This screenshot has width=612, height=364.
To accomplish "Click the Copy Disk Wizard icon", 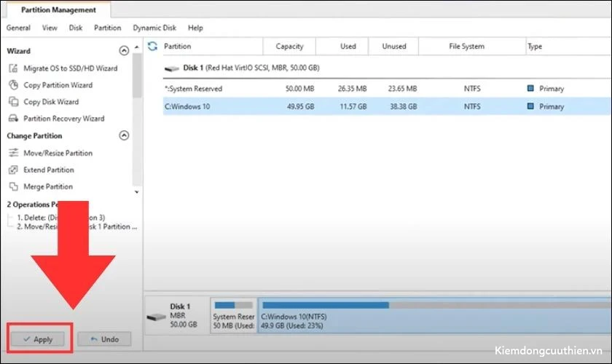I will [13, 101].
